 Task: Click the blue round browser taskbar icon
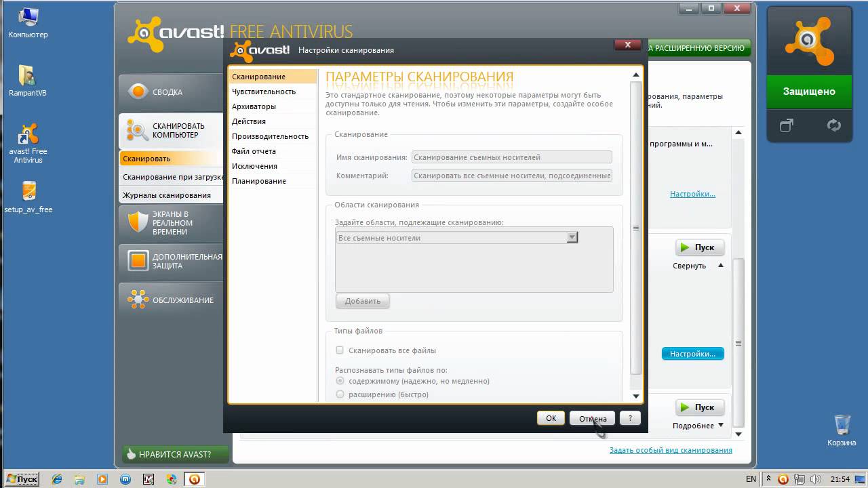[x=125, y=479]
